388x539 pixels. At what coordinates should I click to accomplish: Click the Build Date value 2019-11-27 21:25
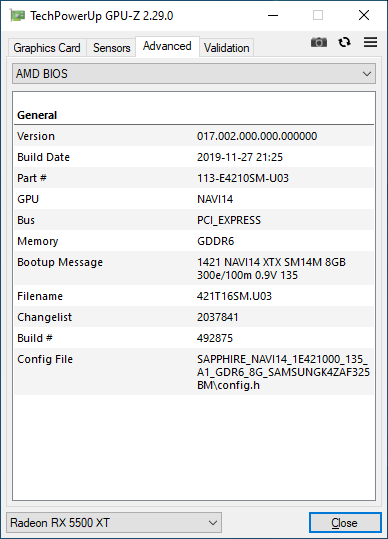[240, 157]
